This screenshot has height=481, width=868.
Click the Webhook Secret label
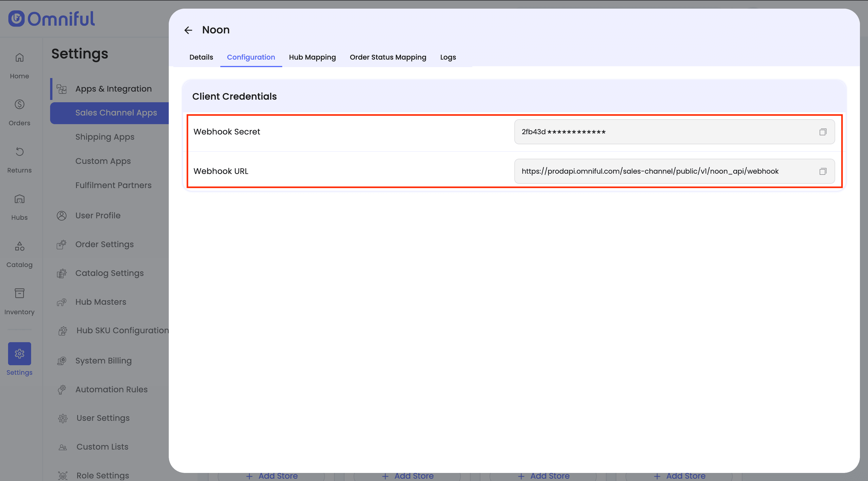click(x=227, y=132)
